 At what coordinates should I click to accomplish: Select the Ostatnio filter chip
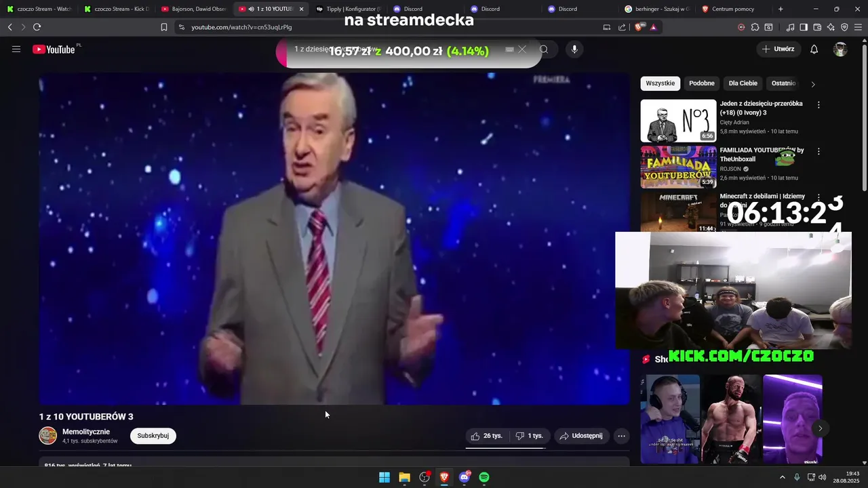[x=783, y=83]
